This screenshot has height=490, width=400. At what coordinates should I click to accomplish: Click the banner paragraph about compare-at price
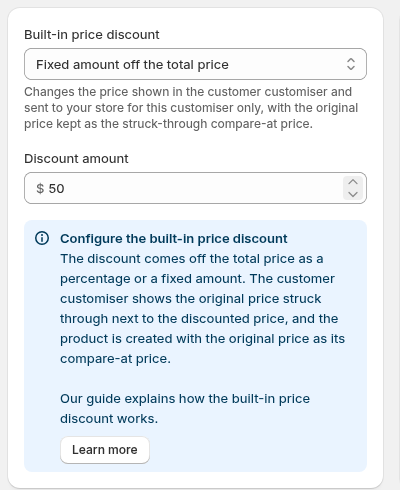(x=202, y=309)
